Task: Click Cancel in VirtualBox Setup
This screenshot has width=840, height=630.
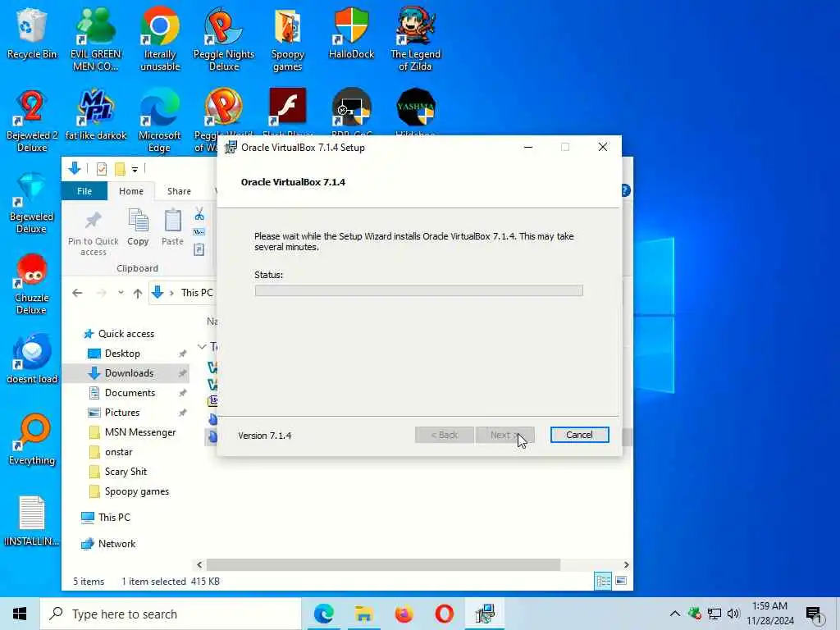Action: tap(579, 435)
